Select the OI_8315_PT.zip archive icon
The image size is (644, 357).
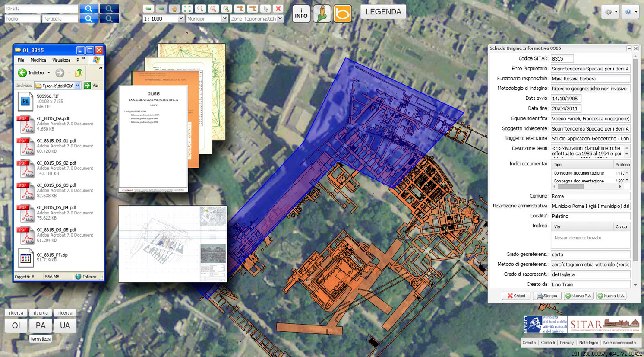[25, 258]
